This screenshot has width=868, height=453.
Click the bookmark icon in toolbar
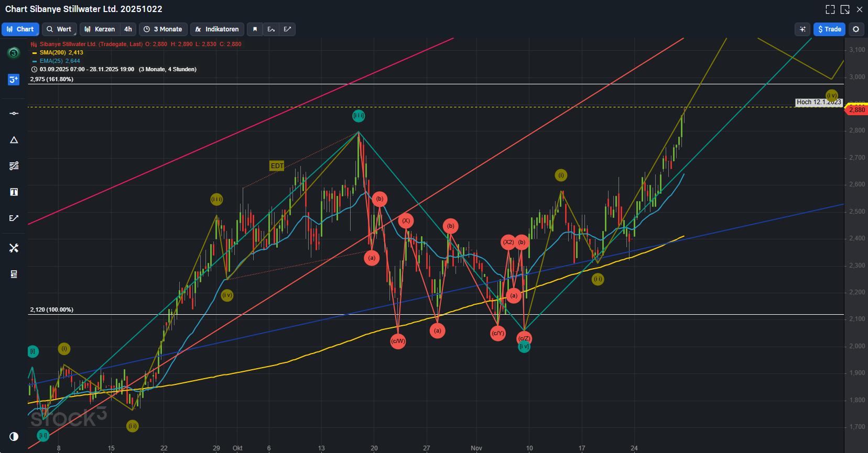pyautogui.click(x=255, y=29)
